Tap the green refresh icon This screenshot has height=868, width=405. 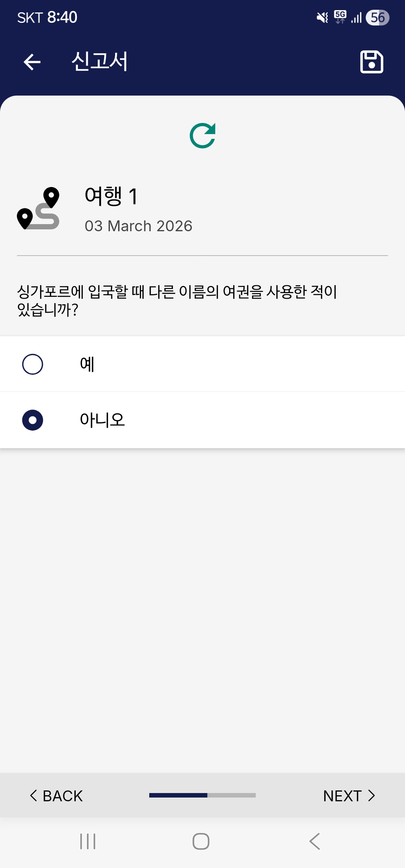point(202,136)
